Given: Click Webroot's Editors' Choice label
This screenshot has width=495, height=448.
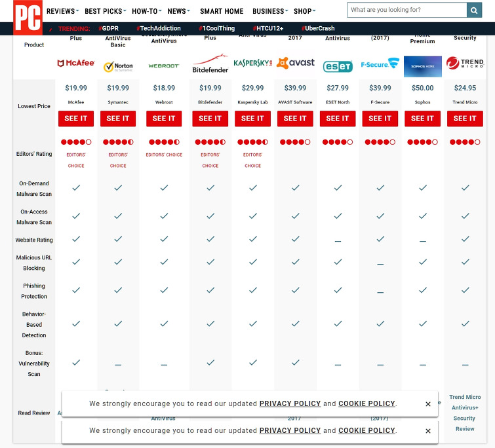Looking at the screenshot, I should pos(164,155).
